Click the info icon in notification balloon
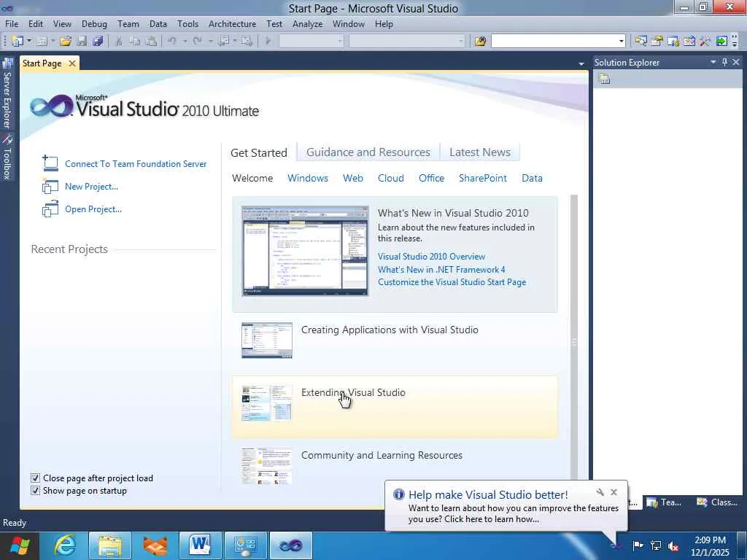 (399, 494)
